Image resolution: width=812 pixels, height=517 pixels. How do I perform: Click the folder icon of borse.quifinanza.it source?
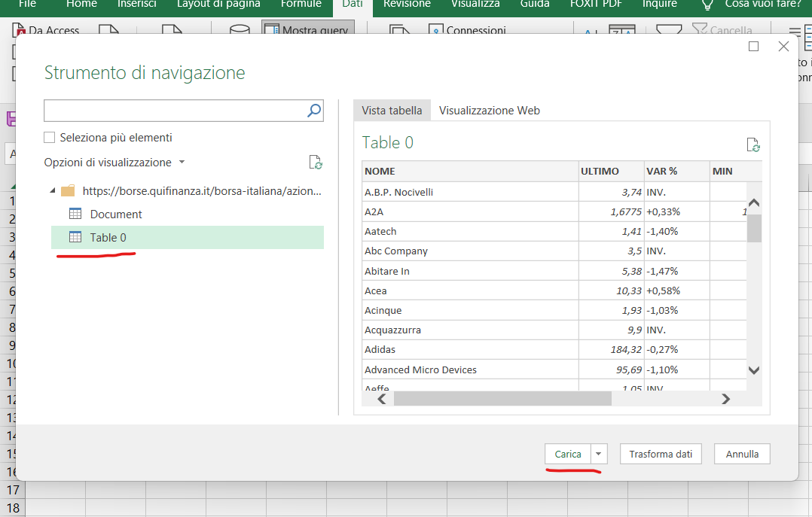[x=68, y=190]
